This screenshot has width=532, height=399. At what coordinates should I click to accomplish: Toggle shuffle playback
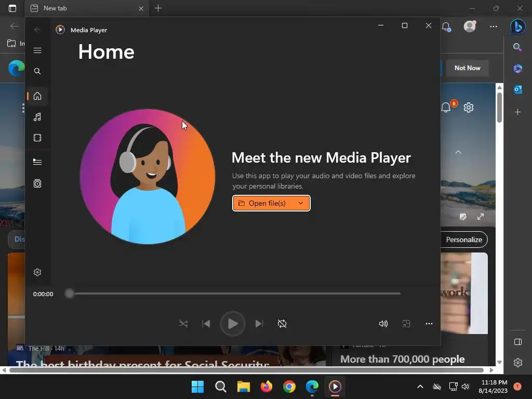coord(183,324)
